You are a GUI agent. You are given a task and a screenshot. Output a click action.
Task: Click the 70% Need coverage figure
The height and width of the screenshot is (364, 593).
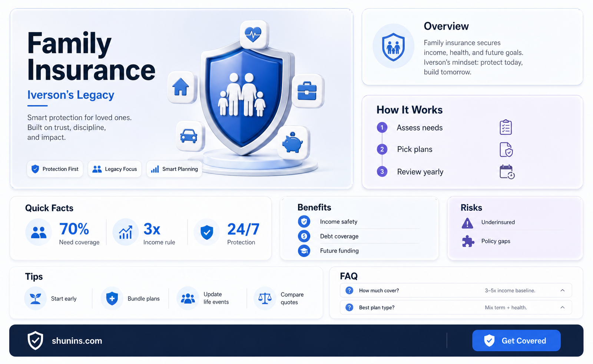point(79,233)
